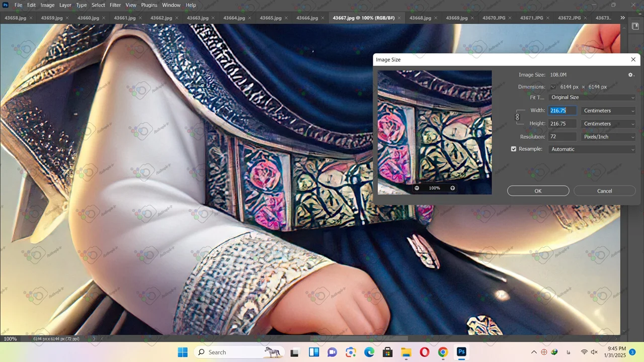Open the Dimensions unit dropdown arrow
This screenshot has width=644, height=362.
point(553,87)
